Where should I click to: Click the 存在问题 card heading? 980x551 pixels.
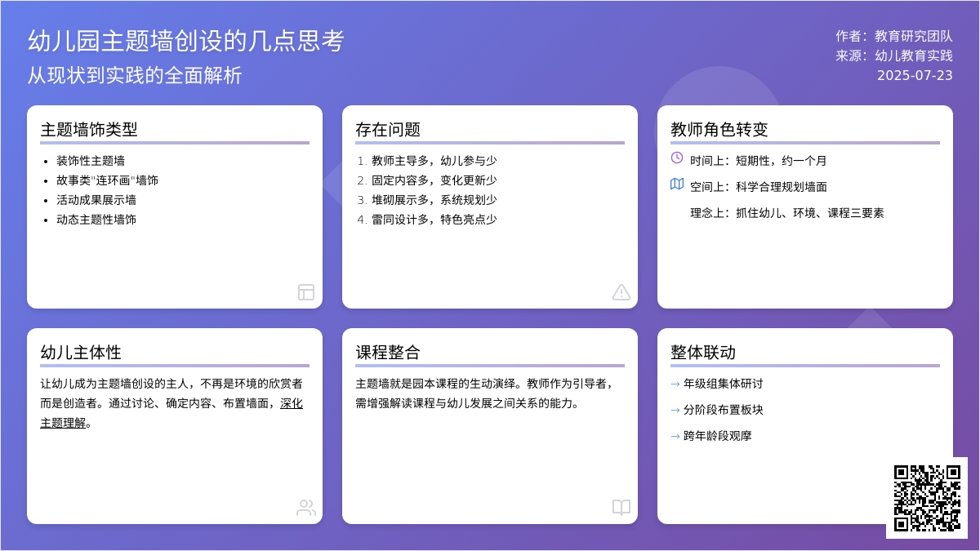(x=388, y=130)
